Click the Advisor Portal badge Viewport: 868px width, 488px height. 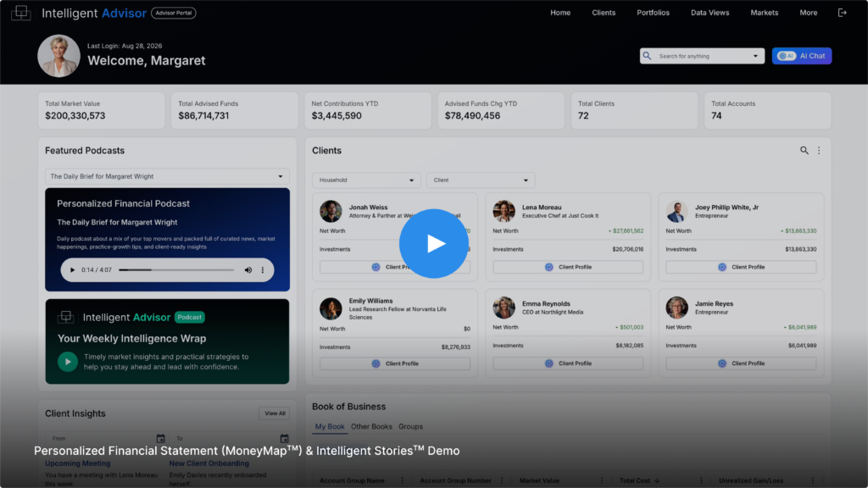pyautogui.click(x=173, y=13)
